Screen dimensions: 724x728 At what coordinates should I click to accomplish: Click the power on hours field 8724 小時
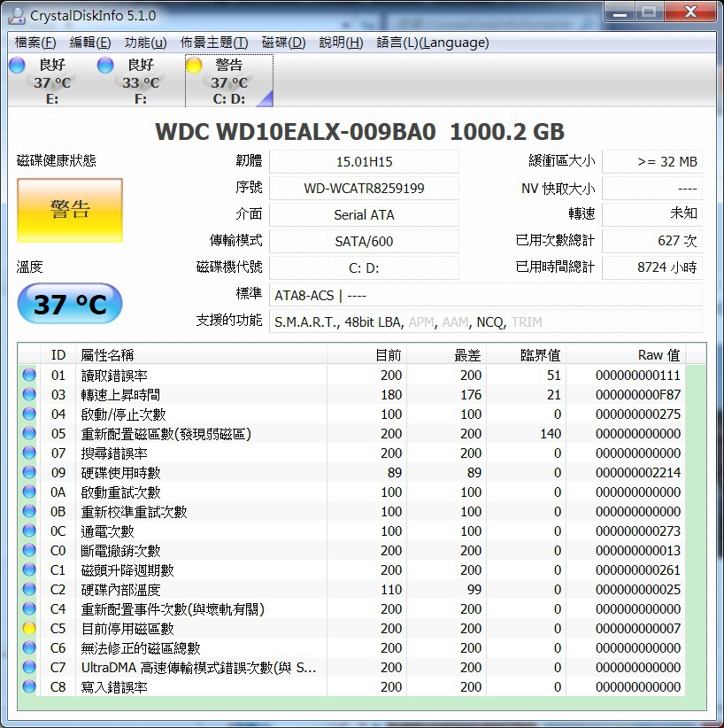652,267
